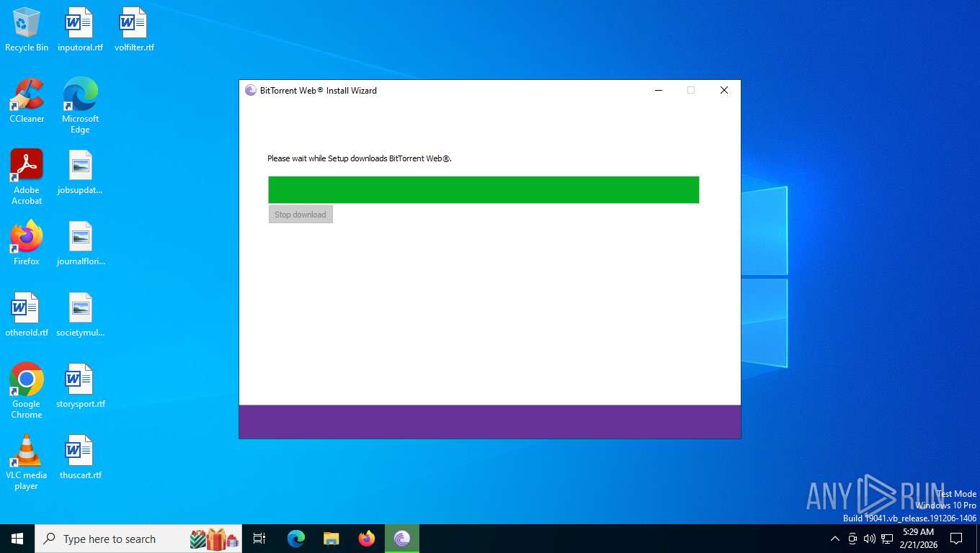Minimize the BitTorrent Web Install Wizard
Image resolution: width=980 pixels, height=553 pixels.
tap(658, 91)
